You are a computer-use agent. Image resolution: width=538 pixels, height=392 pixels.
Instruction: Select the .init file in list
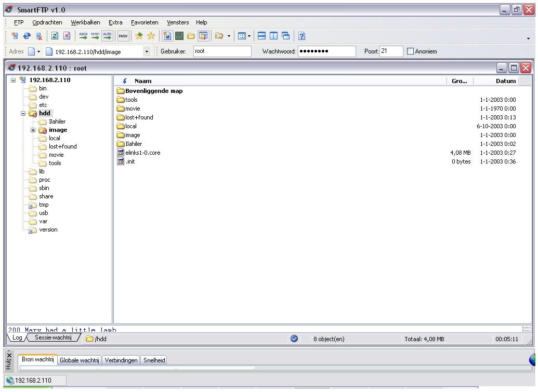[x=130, y=162]
